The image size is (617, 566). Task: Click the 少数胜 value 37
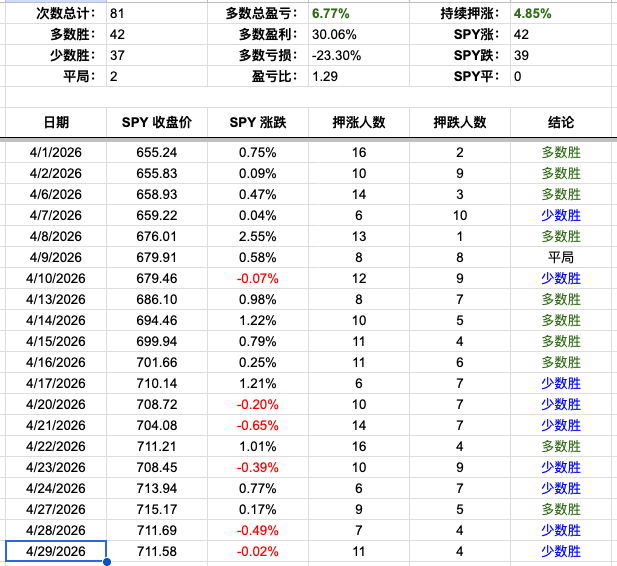[x=157, y=55]
